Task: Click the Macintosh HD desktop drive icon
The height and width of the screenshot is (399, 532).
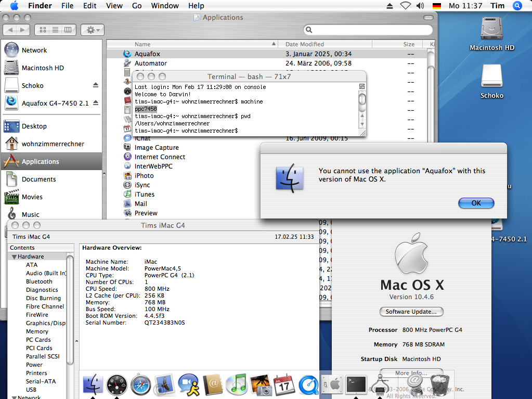Action: [x=491, y=29]
